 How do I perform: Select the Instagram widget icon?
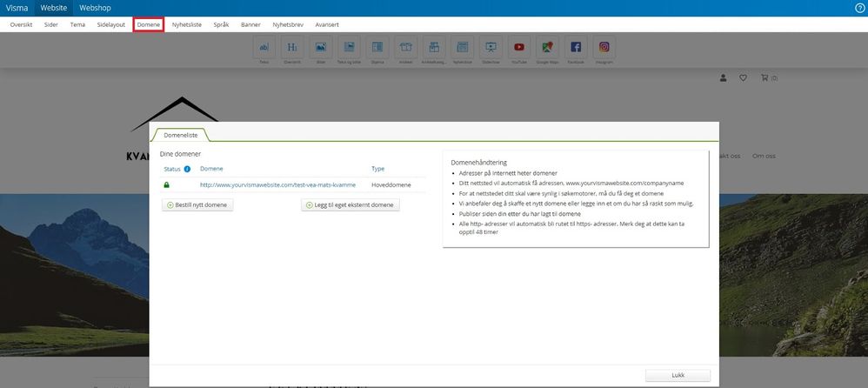[x=604, y=47]
